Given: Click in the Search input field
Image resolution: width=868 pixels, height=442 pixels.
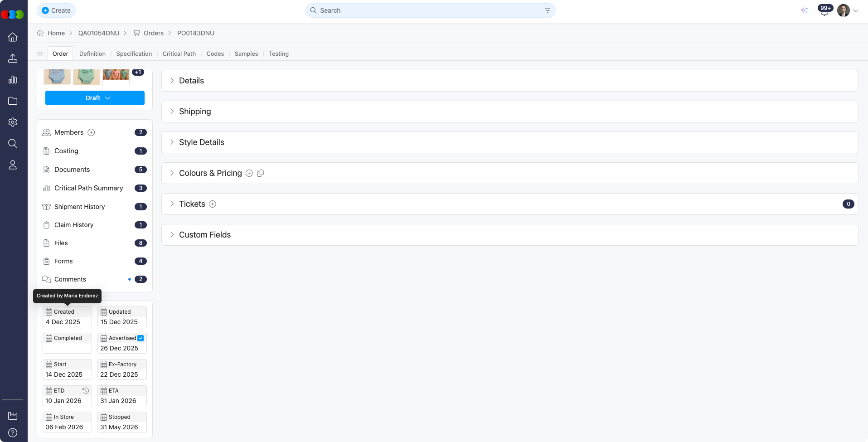Looking at the screenshot, I should [426, 10].
